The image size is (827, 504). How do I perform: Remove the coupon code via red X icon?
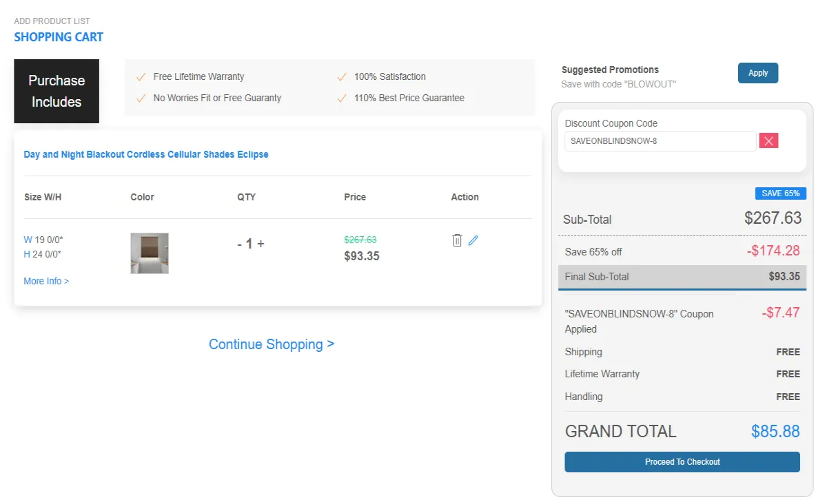click(x=768, y=140)
